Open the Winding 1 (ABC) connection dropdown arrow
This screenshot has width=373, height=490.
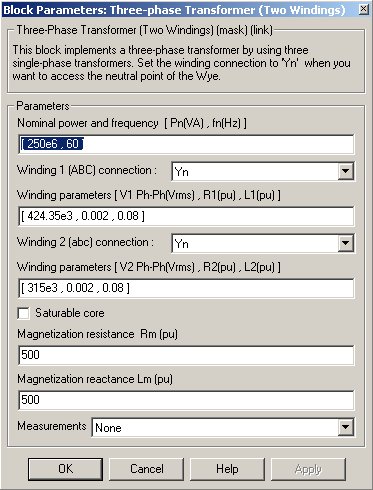pos(345,171)
